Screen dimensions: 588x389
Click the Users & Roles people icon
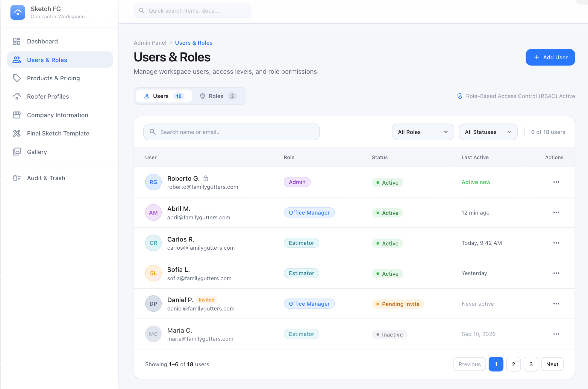[x=17, y=60]
